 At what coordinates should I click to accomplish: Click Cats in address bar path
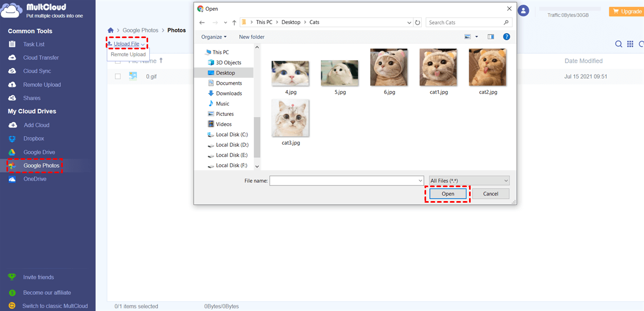[x=314, y=23]
